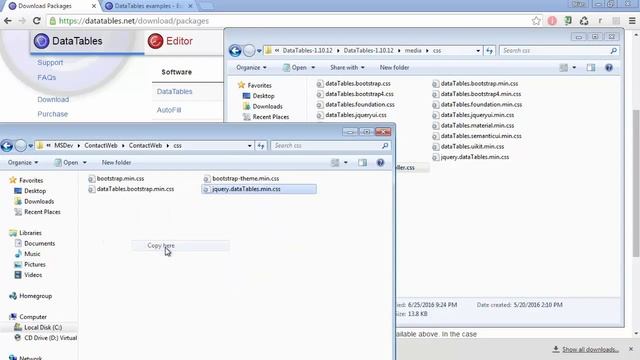This screenshot has height=360, width=640.
Task: Toggle preview pane in rear explorer window
Action: [591, 68]
